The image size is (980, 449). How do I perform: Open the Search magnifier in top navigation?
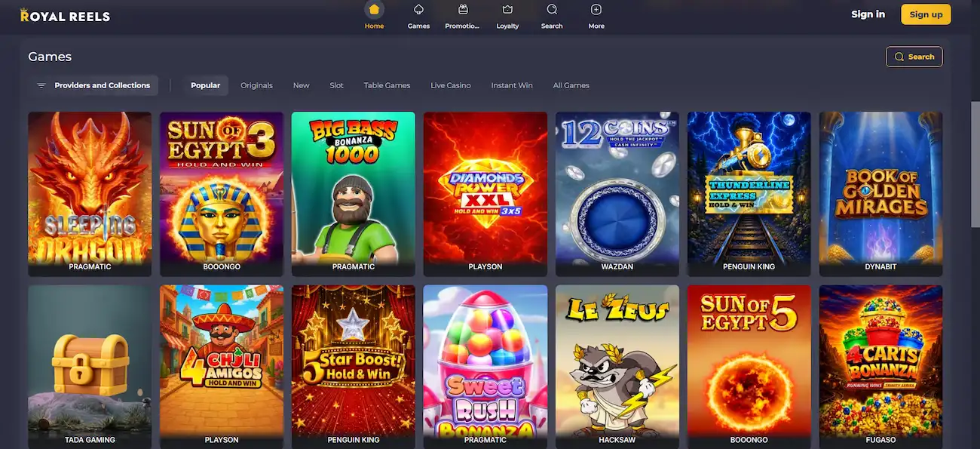(x=552, y=10)
